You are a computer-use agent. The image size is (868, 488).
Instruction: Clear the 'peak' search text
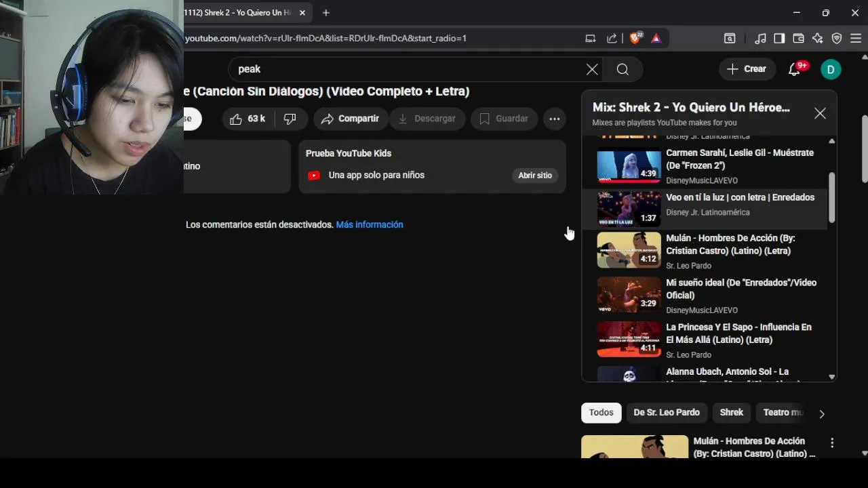pyautogui.click(x=592, y=69)
